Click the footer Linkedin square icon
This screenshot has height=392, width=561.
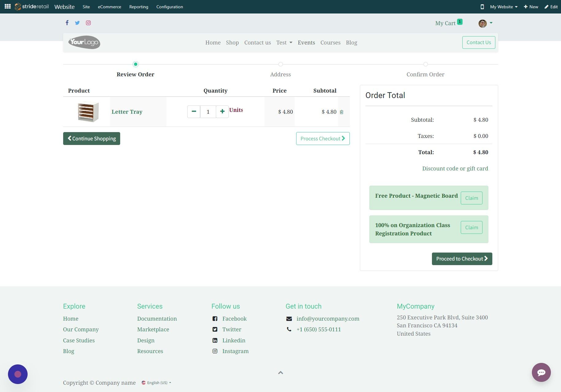[x=215, y=341]
